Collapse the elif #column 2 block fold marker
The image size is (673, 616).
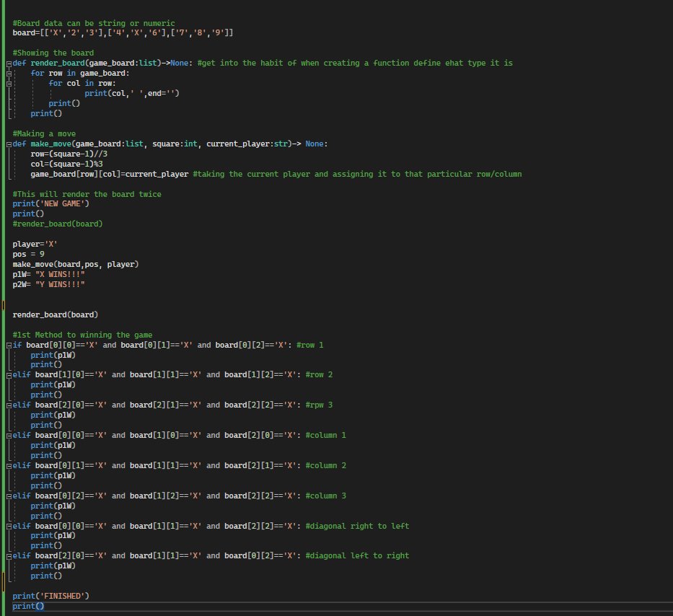pos(9,466)
